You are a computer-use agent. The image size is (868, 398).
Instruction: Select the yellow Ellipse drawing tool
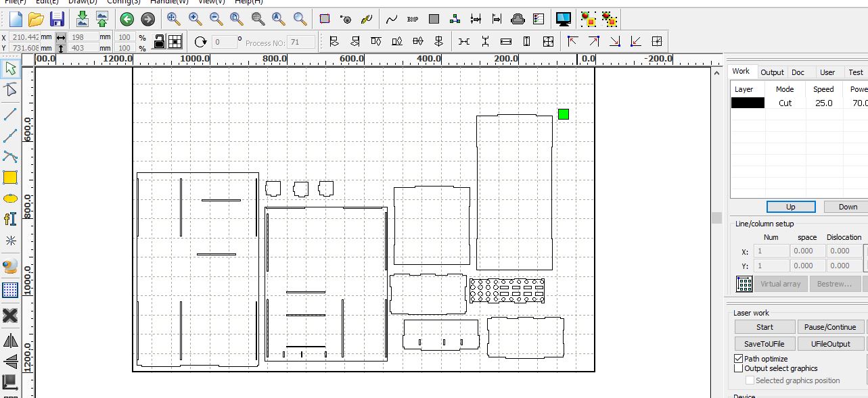[10, 199]
